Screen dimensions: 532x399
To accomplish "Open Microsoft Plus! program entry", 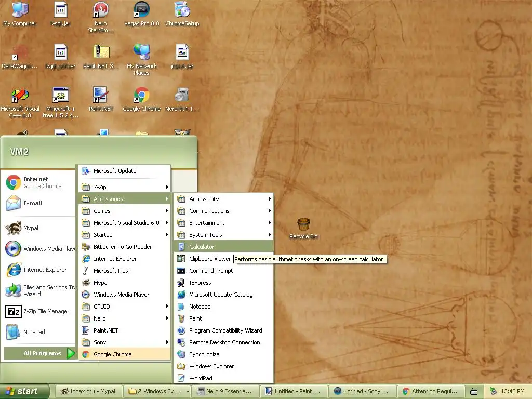I will (125, 271).
